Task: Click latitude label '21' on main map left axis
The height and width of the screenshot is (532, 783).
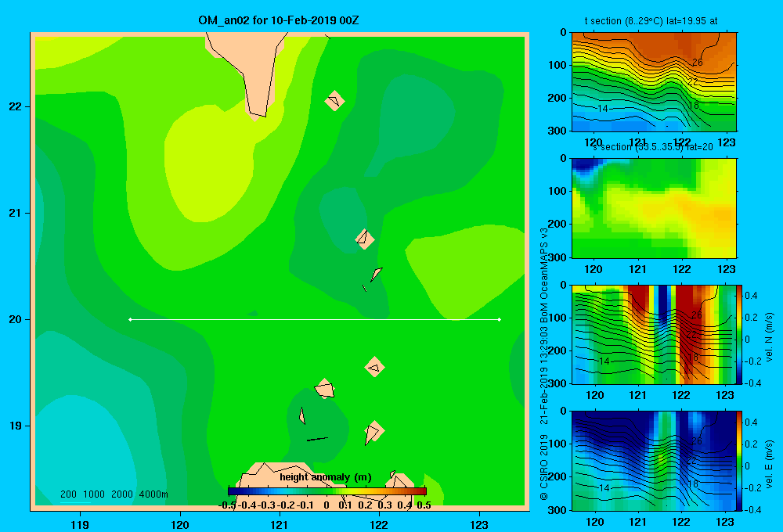Action: click(x=16, y=213)
